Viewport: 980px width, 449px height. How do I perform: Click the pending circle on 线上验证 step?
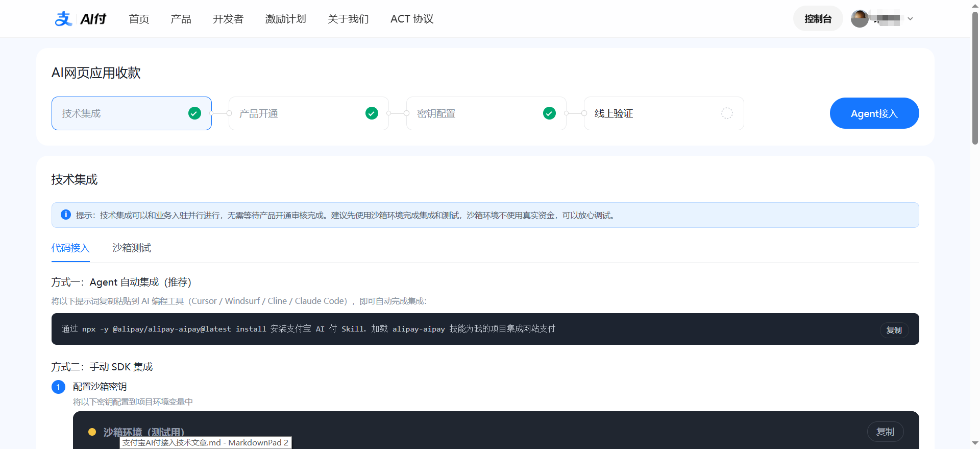point(727,113)
